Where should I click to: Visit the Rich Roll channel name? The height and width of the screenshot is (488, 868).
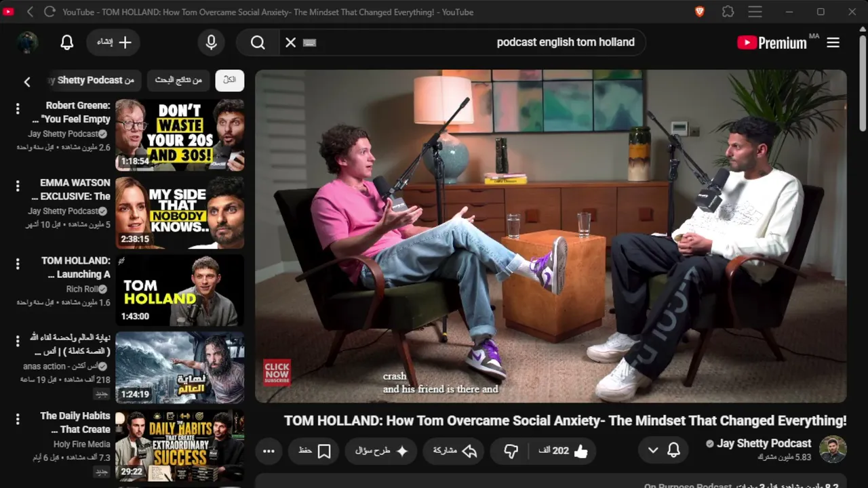point(81,289)
